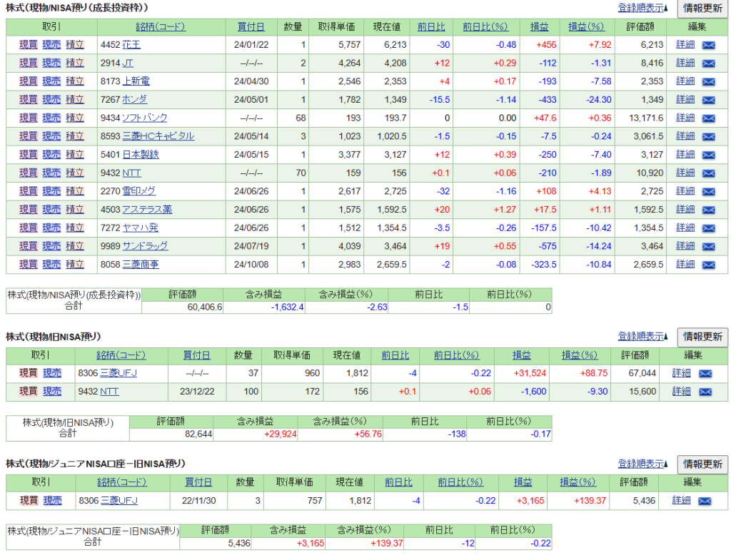Click the mail icon for 7267 ホンダ
The image size is (731, 560).
(708, 100)
